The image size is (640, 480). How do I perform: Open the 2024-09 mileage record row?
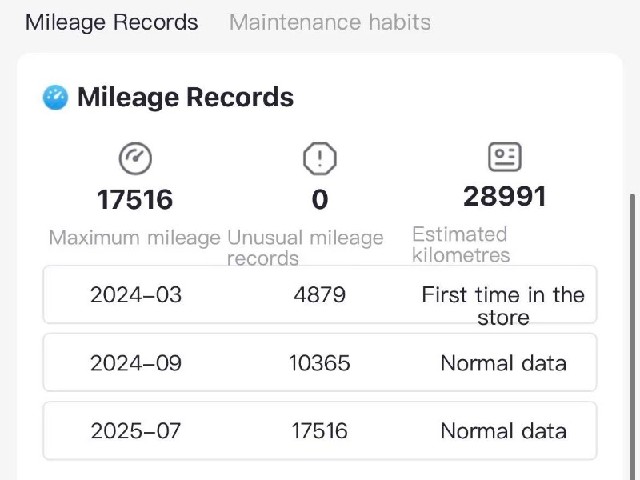[320, 362]
